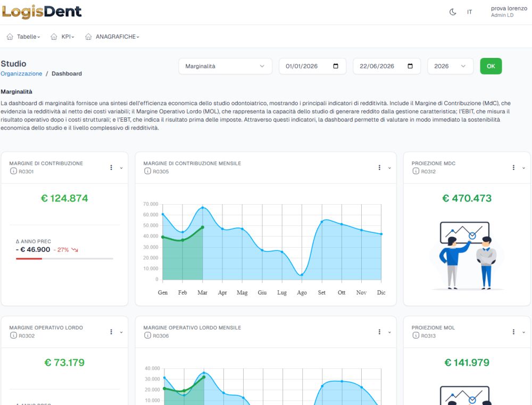Click the green OK button
Viewport: 532px width, 405px height.
pos(491,66)
